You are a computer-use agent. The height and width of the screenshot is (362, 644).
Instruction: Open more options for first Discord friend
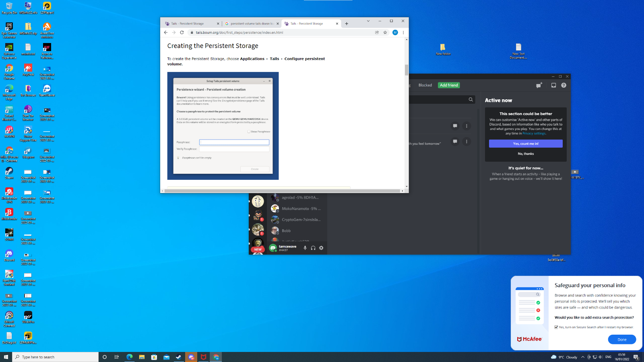(x=466, y=126)
